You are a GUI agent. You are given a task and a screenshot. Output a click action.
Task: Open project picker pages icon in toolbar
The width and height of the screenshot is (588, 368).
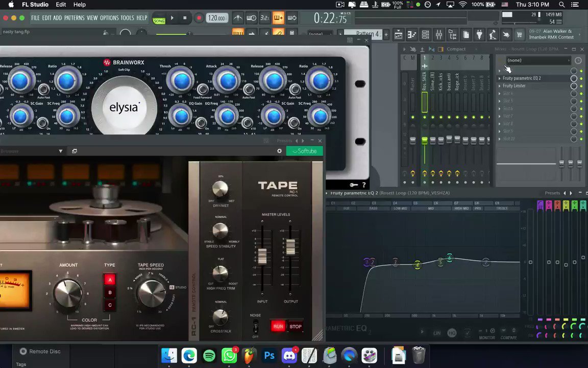[x=465, y=35]
